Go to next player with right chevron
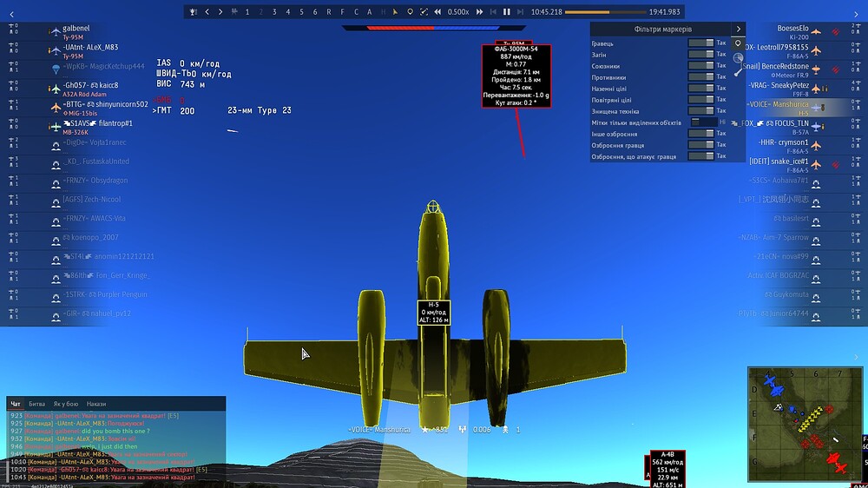The height and width of the screenshot is (488, 868). coord(220,11)
